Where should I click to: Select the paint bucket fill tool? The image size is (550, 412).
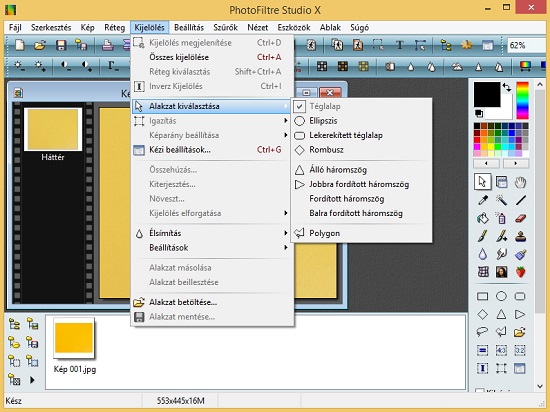click(x=483, y=218)
